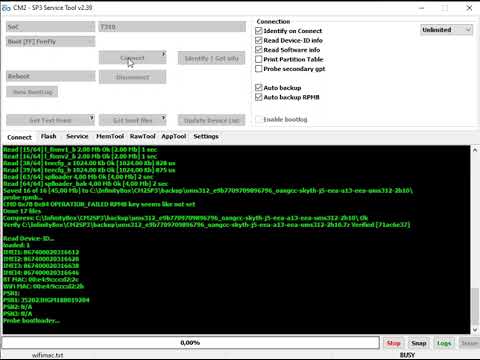Open Set Test Point dropdown arrow
The height and width of the screenshot is (360, 480).
pyautogui.click(x=91, y=118)
